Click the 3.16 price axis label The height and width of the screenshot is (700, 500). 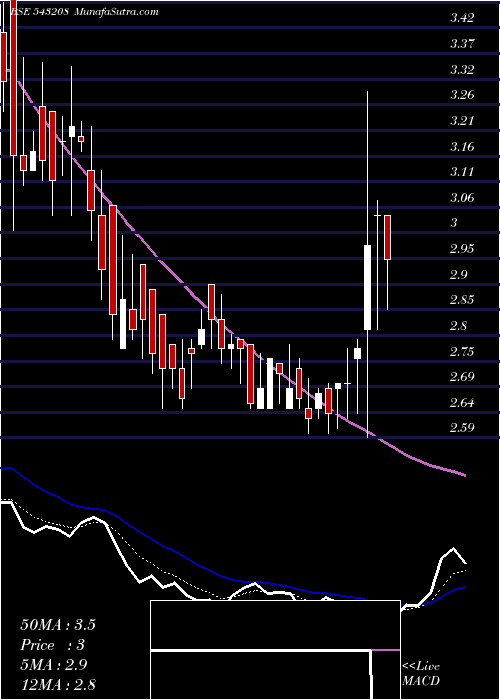[x=462, y=146]
